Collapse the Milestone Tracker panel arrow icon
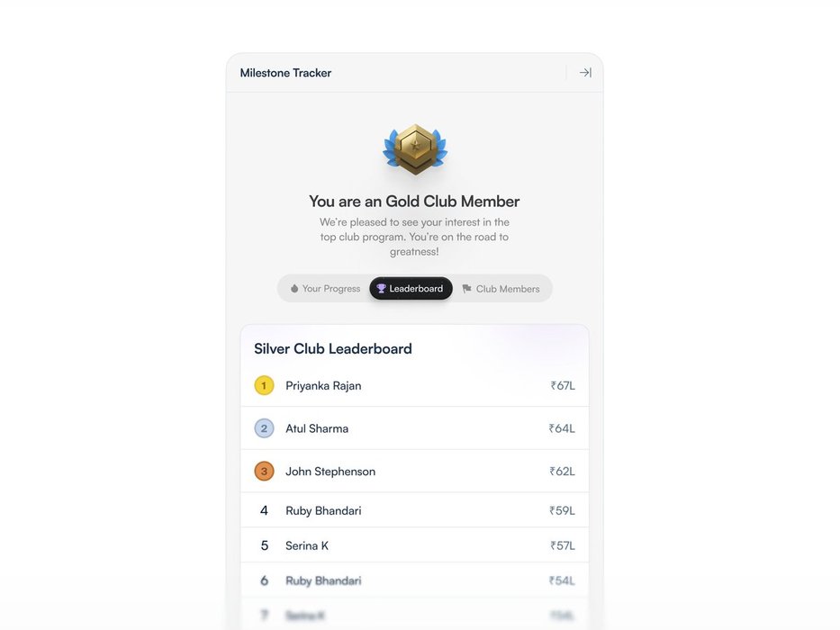840x630 pixels. click(585, 73)
